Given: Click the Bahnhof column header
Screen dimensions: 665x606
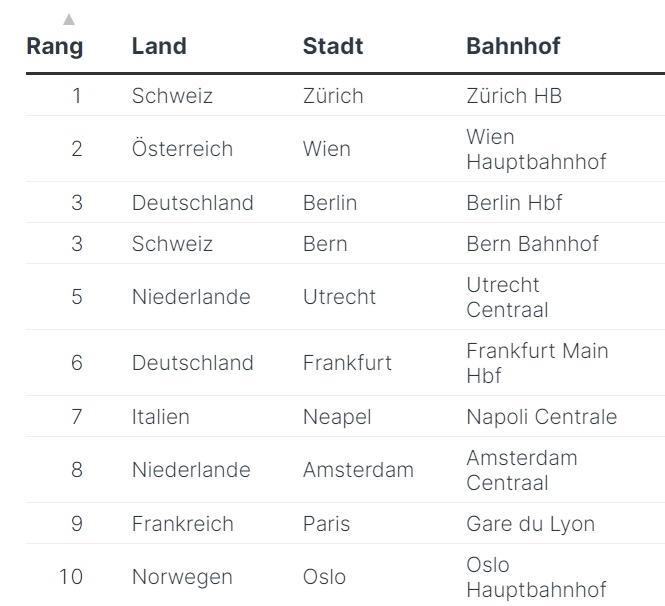Looking at the screenshot, I should click(513, 46).
